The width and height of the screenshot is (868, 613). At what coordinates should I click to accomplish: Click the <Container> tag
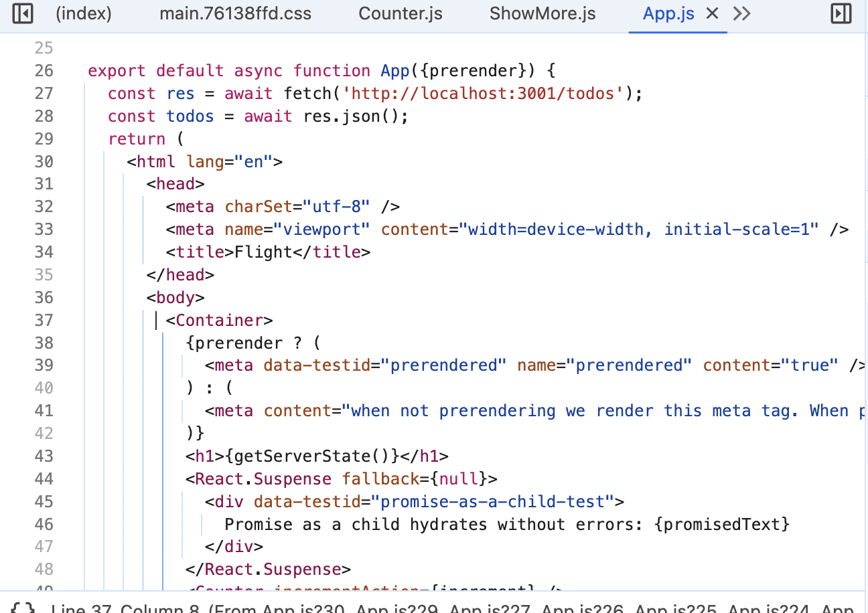219,320
